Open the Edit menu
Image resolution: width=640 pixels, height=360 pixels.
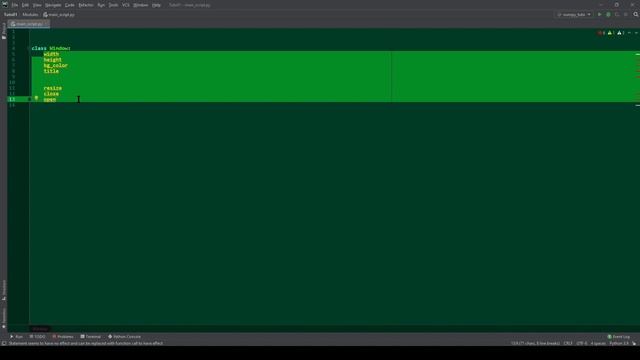pos(25,5)
